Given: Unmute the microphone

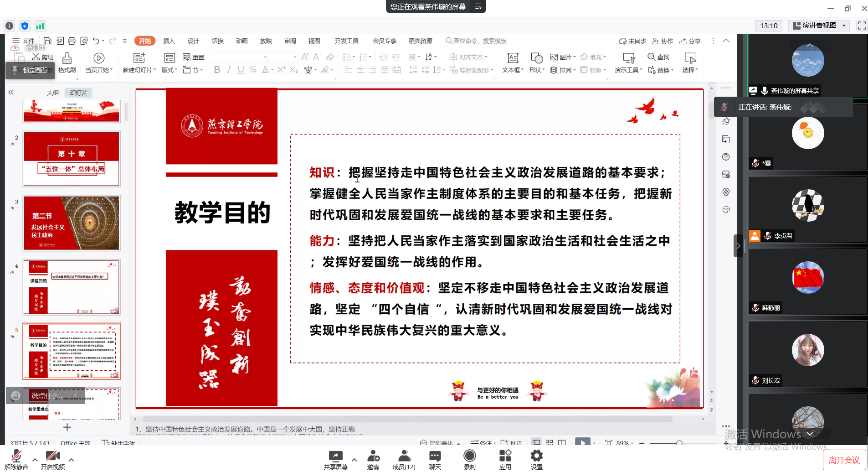Looking at the screenshot, I should 16,456.
